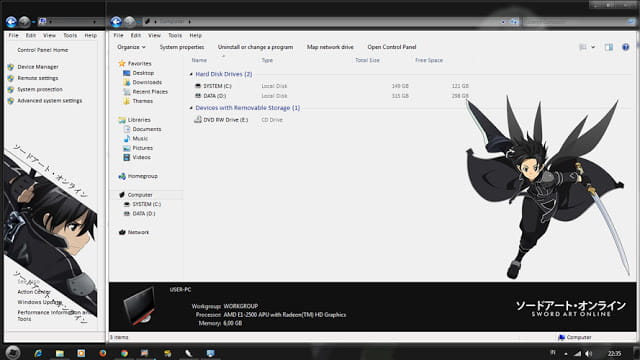
Task: Toggle the preview pane icon
Action: 609,47
